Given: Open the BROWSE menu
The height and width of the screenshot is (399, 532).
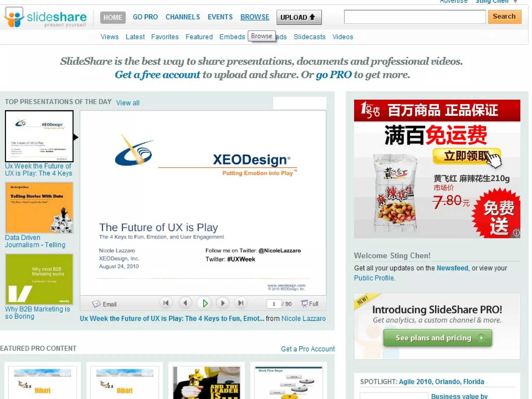Looking at the screenshot, I should [x=255, y=17].
